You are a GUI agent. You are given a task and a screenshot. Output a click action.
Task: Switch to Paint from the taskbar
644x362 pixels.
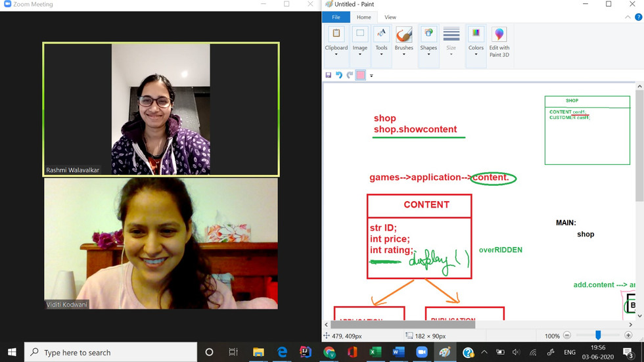coord(445,352)
